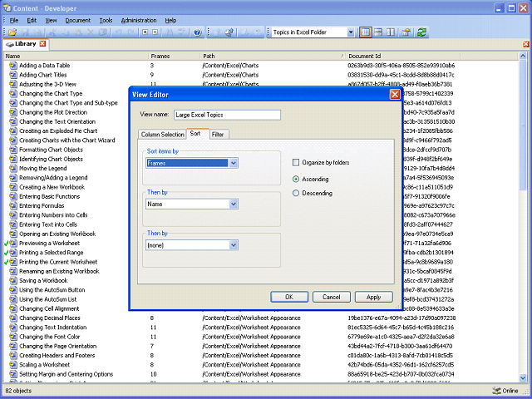Screen dimensions: 532x399
Task: Click the Paste toolbar icon
Action: tap(78, 32)
